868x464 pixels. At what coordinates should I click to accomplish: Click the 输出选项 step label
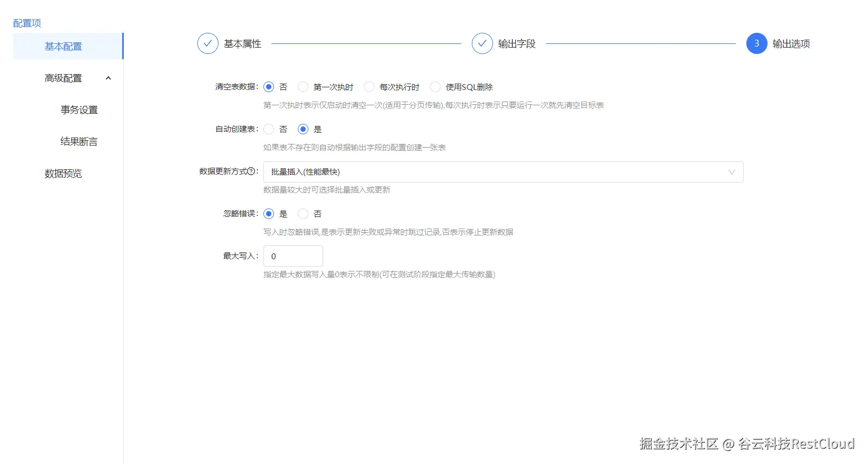[791, 44]
